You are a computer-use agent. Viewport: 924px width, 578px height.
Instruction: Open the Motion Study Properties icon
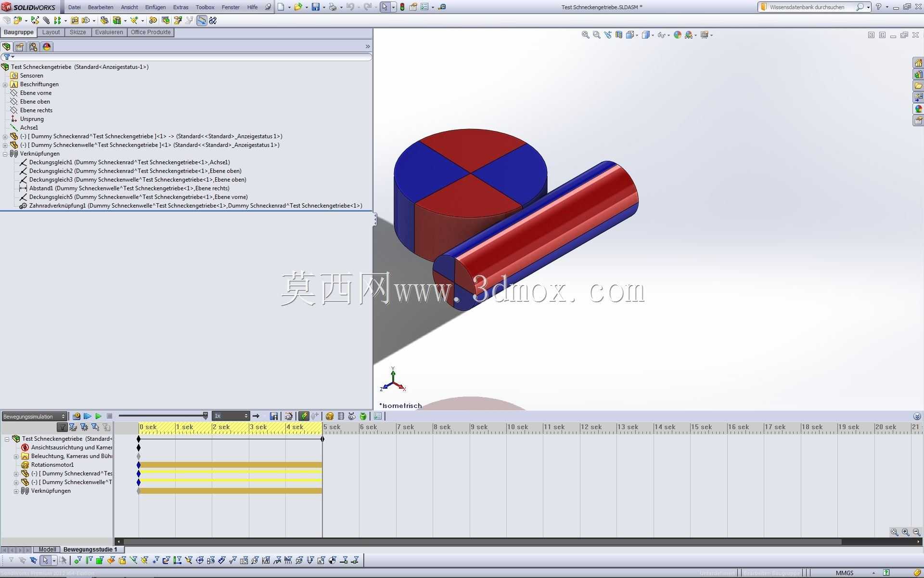pos(378,416)
